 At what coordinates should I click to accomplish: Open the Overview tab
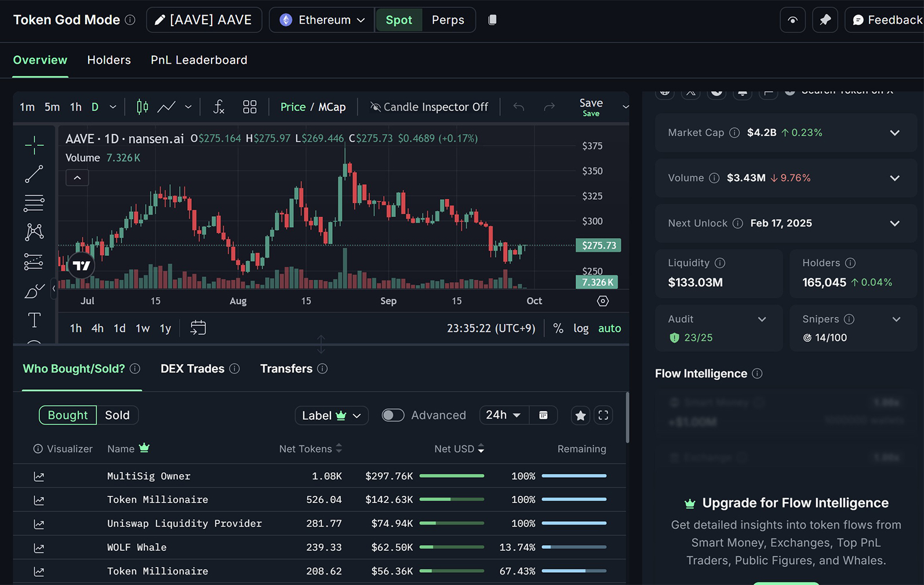pyautogui.click(x=40, y=60)
